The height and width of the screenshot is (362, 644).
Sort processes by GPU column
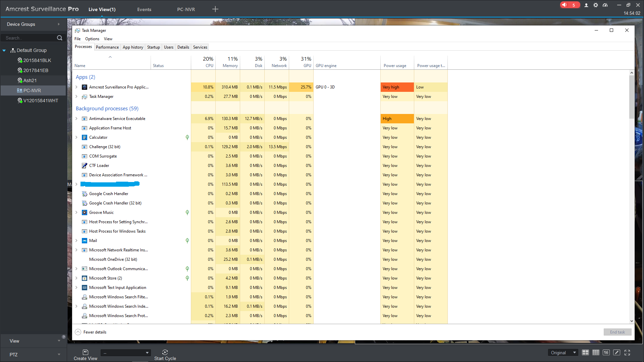click(301, 62)
